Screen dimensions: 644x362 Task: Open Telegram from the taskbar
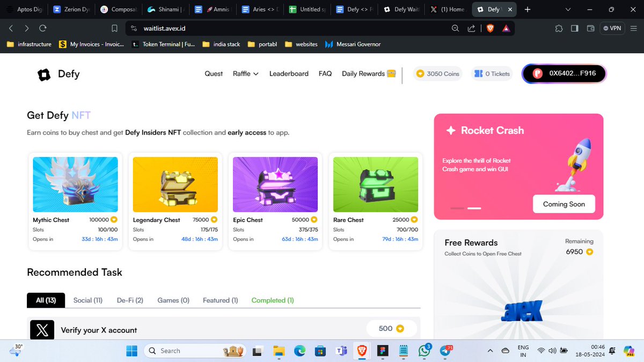click(445, 351)
